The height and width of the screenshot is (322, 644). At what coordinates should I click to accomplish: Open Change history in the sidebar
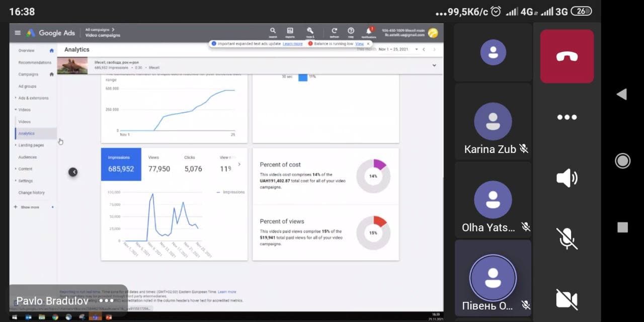[x=31, y=193]
